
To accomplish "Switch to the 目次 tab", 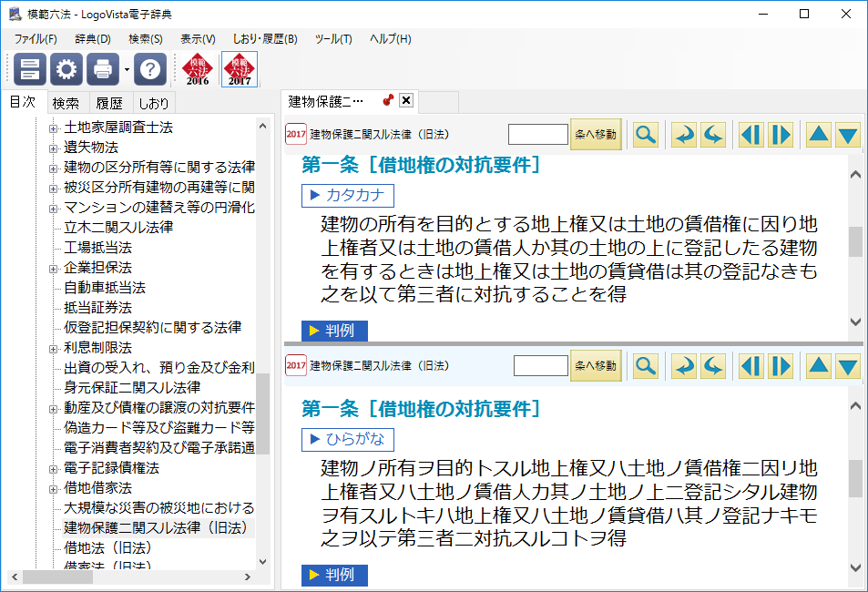I will click(x=23, y=102).
